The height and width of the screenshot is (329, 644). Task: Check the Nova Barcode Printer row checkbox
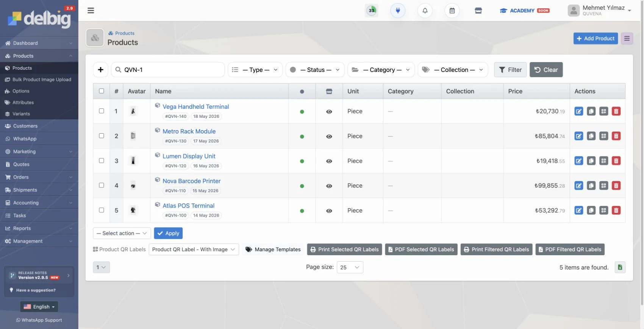(x=102, y=185)
